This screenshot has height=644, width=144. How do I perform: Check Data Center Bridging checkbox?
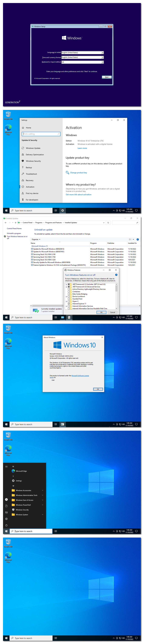pyautogui.click(x=69, y=294)
